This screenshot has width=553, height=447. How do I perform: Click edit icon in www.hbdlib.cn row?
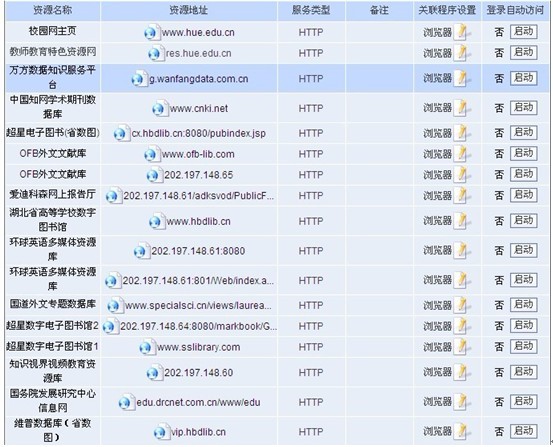click(462, 221)
